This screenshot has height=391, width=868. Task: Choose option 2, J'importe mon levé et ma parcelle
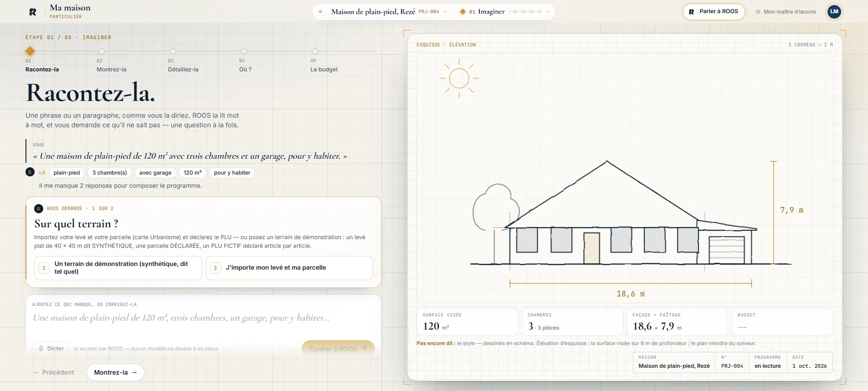coord(289,268)
